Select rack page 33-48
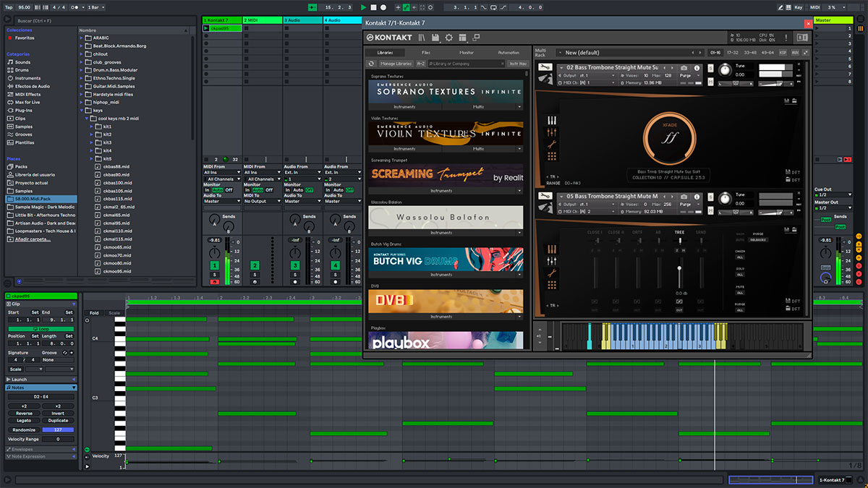Image resolution: width=868 pixels, height=488 pixels. tap(750, 53)
